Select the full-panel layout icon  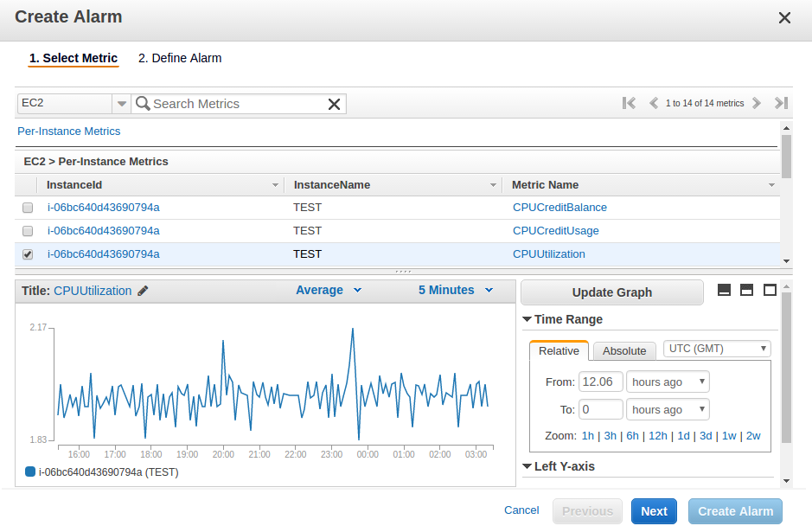[x=770, y=291]
